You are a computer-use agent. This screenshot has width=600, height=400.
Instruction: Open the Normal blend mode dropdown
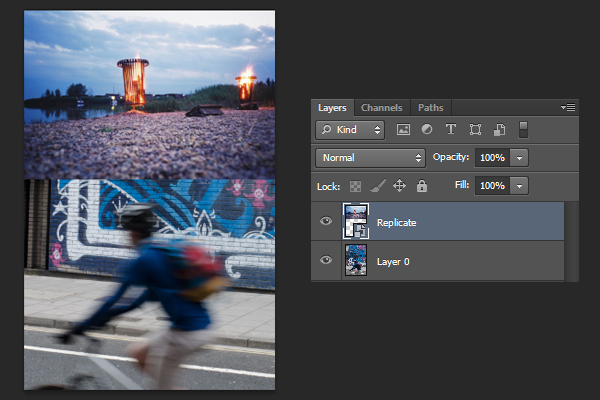coord(370,158)
